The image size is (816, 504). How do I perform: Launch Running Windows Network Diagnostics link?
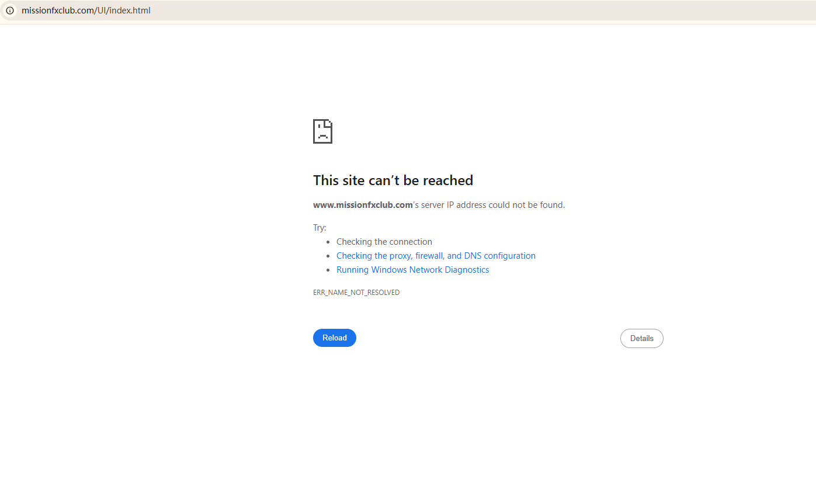[413, 270]
